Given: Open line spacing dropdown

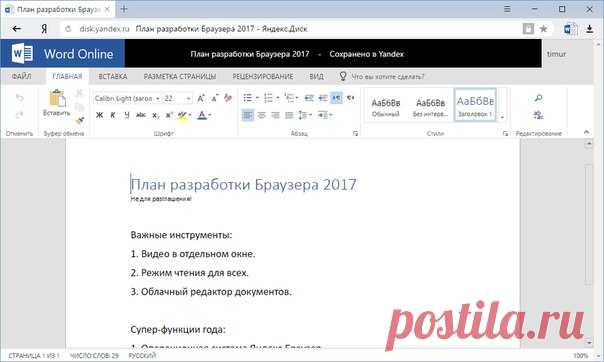Looking at the screenshot, I should [x=305, y=115].
